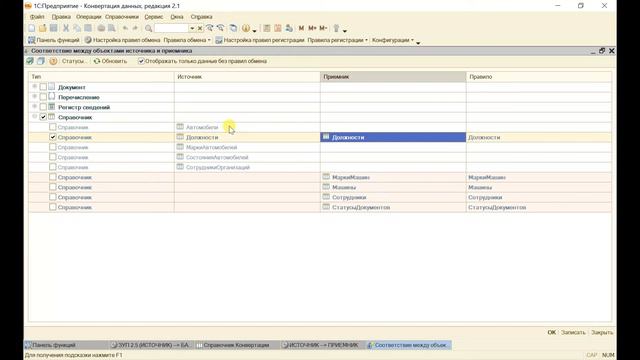This screenshot has height=360, width=640.
Task: Switch to ИСТОЧНИК → ПРИЕМНИК window tab
Action: (320, 345)
